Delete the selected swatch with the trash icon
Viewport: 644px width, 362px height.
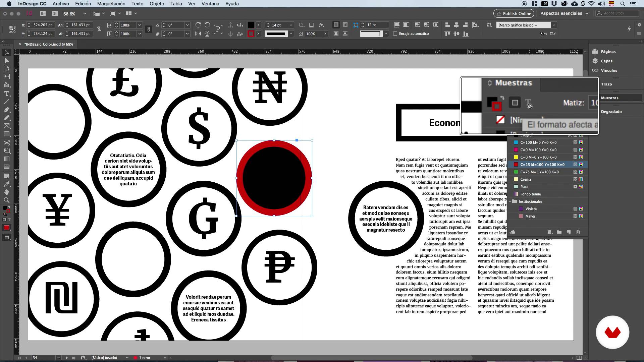coord(578,232)
